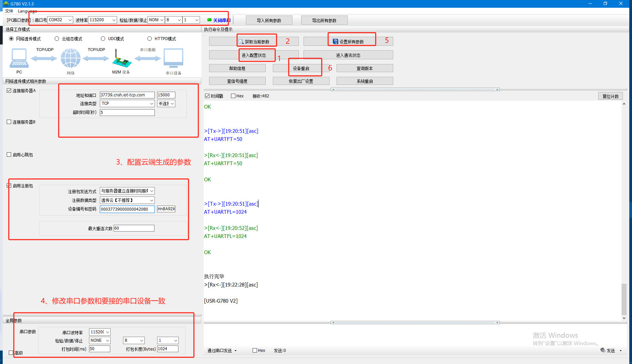The height and width of the screenshot is (364, 632).
Task: Click the serial device monitor icon
Action: click(x=173, y=58)
